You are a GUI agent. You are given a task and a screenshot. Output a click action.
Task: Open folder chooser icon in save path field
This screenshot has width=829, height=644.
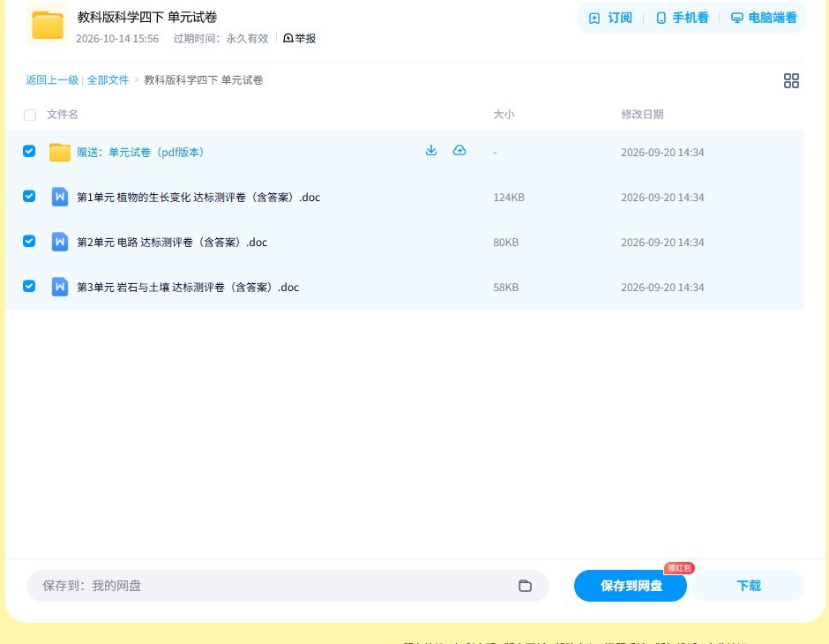[x=525, y=585]
